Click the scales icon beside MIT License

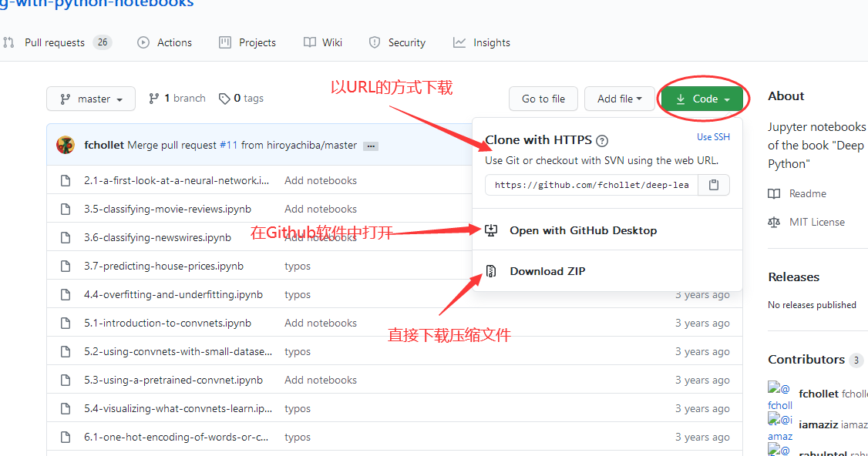click(774, 222)
